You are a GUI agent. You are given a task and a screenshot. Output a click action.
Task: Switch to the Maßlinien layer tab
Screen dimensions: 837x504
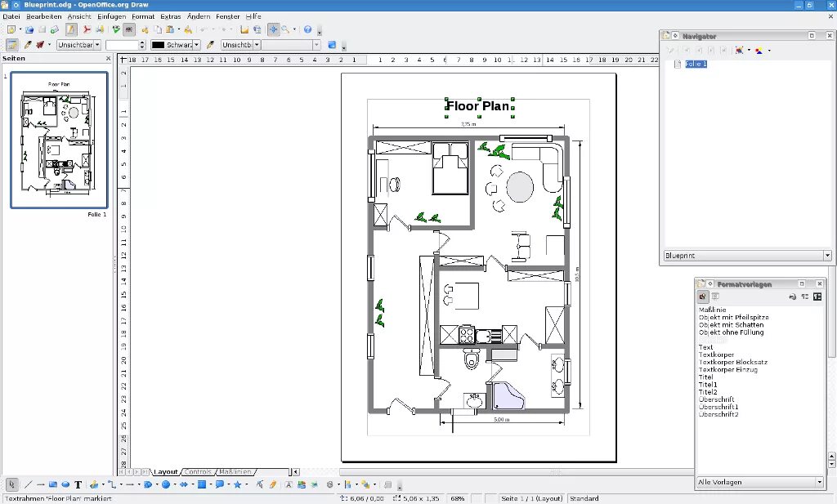(x=235, y=471)
